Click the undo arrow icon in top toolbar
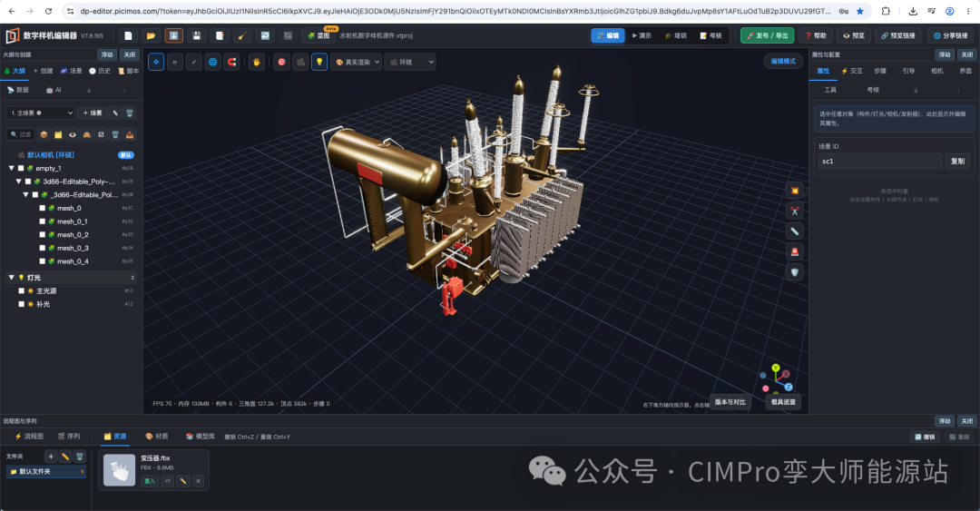 pos(265,35)
